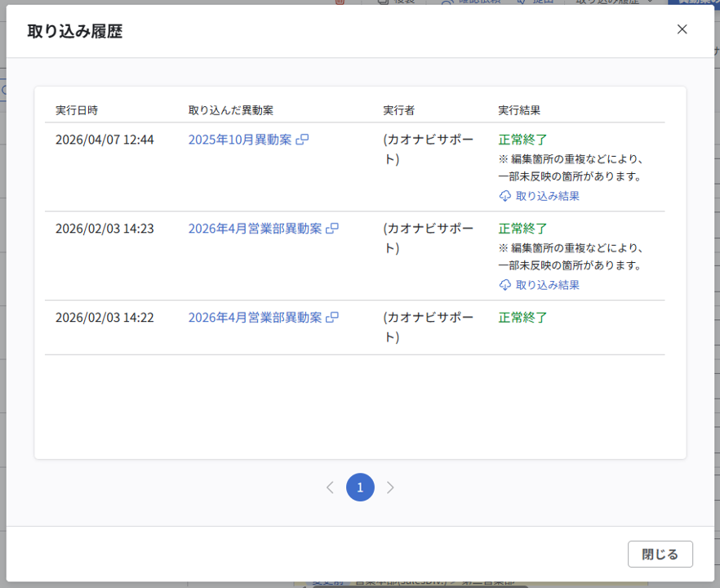Click the 実行結果 column header

click(519, 110)
